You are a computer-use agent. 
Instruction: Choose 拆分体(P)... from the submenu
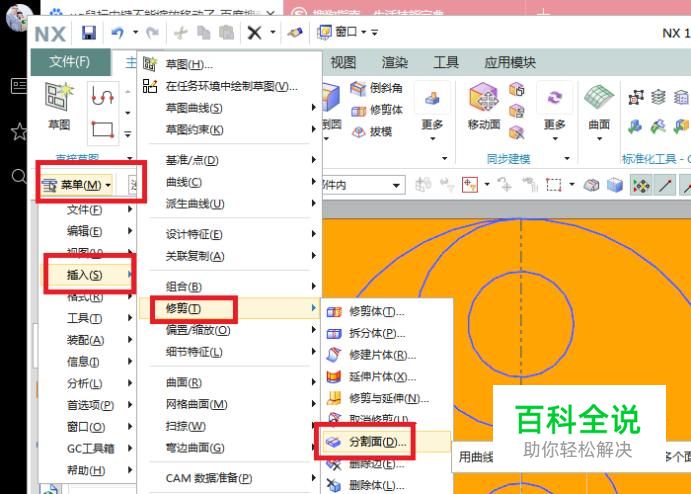(x=386, y=333)
